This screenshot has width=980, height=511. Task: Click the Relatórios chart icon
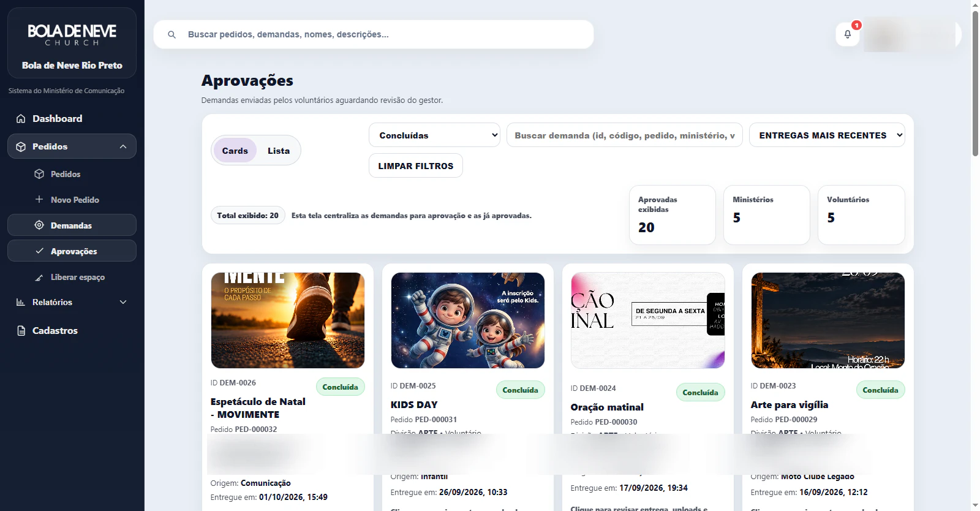(x=21, y=302)
